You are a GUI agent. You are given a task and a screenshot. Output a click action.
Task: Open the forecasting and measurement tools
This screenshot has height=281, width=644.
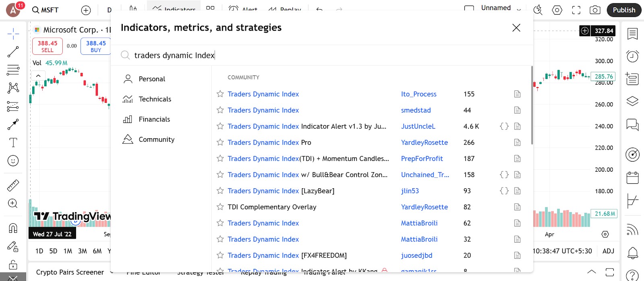13,106
